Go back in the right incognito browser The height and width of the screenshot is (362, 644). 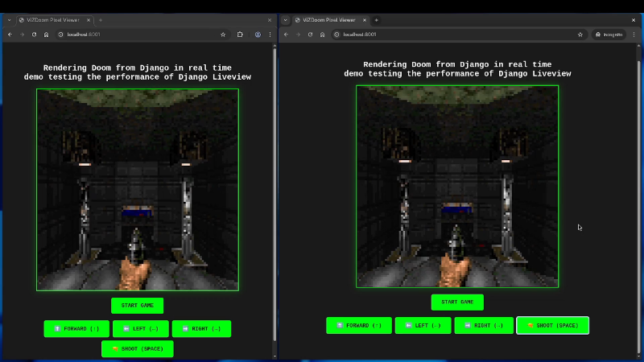pos(286,35)
